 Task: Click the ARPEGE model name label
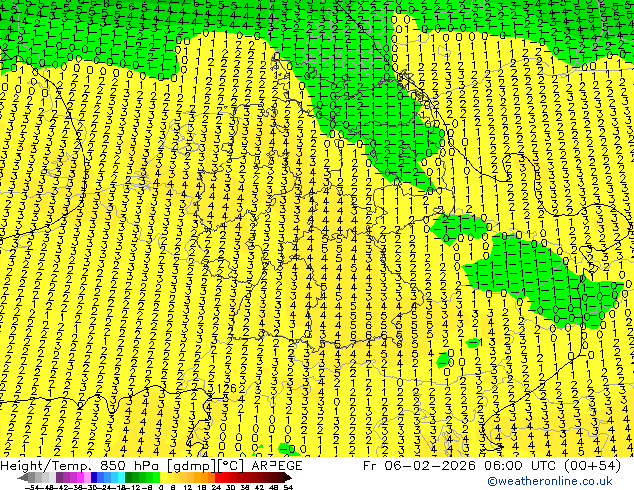click(277, 466)
